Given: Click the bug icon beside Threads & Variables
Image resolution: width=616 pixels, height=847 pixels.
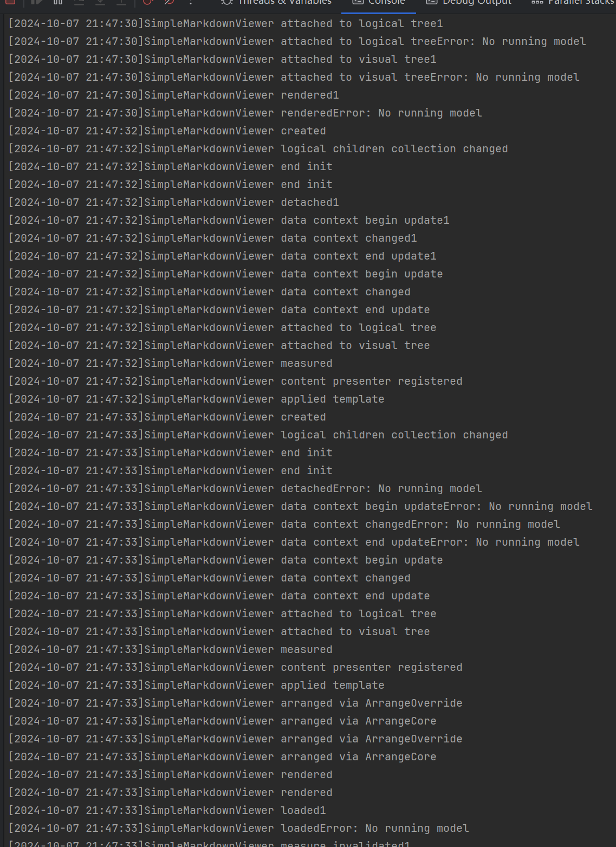Looking at the screenshot, I should pyautogui.click(x=227, y=2).
